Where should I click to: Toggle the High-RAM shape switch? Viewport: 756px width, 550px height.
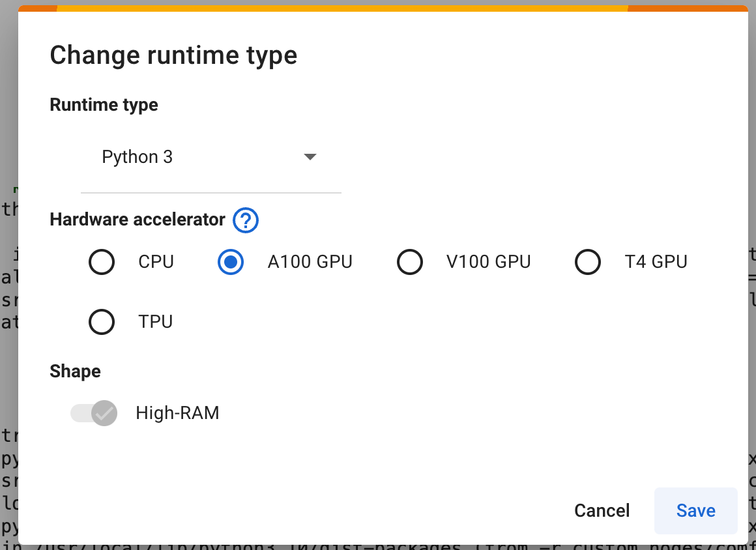93,412
